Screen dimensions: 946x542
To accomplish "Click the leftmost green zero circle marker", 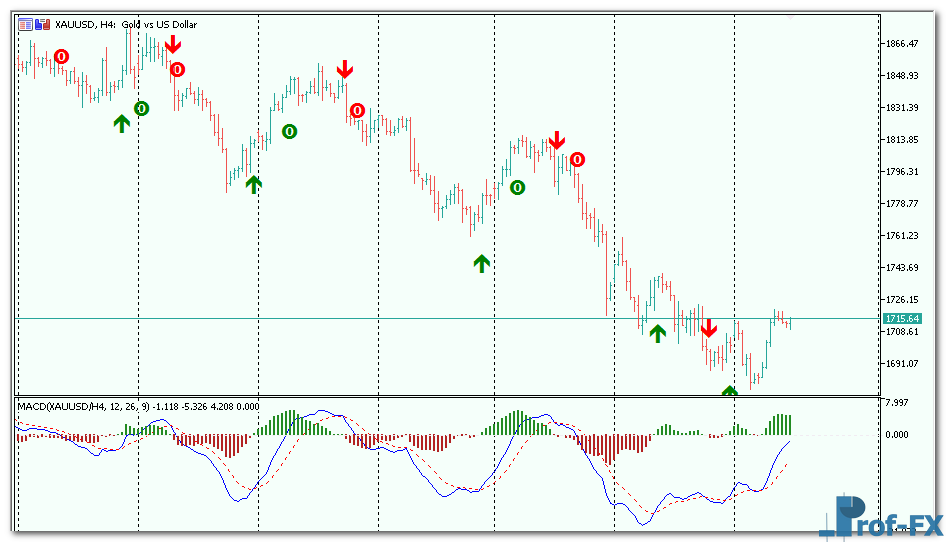I will tap(141, 108).
